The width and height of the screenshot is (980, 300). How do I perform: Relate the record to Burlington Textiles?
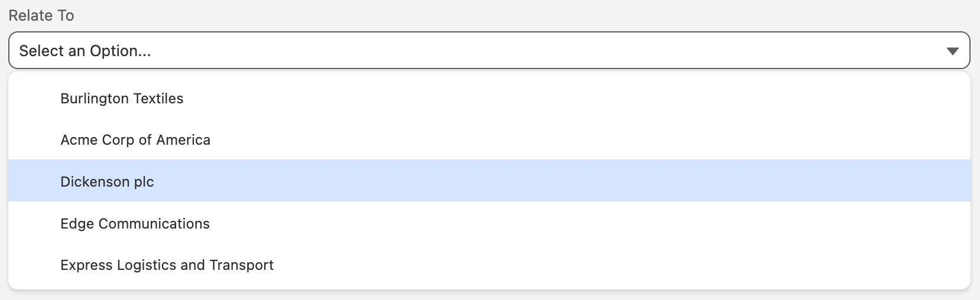click(x=122, y=99)
